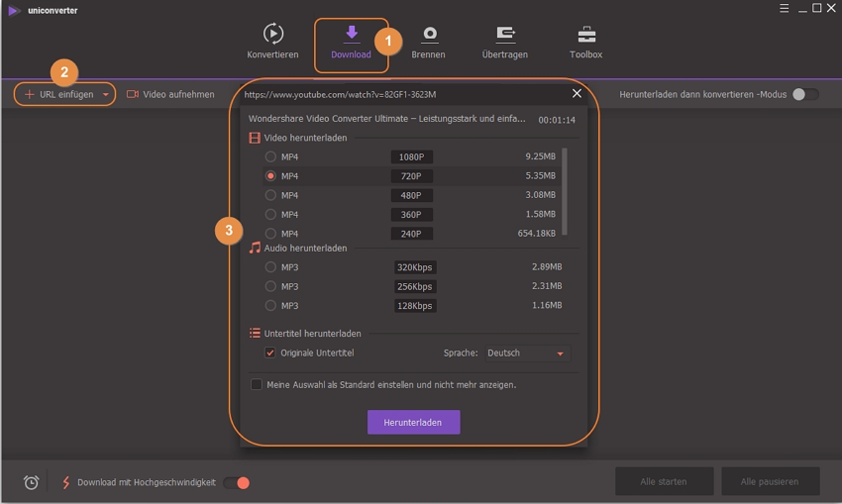The width and height of the screenshot is (842, 504).
Task: Open the Toolbox tab
Action: (585, 43)
